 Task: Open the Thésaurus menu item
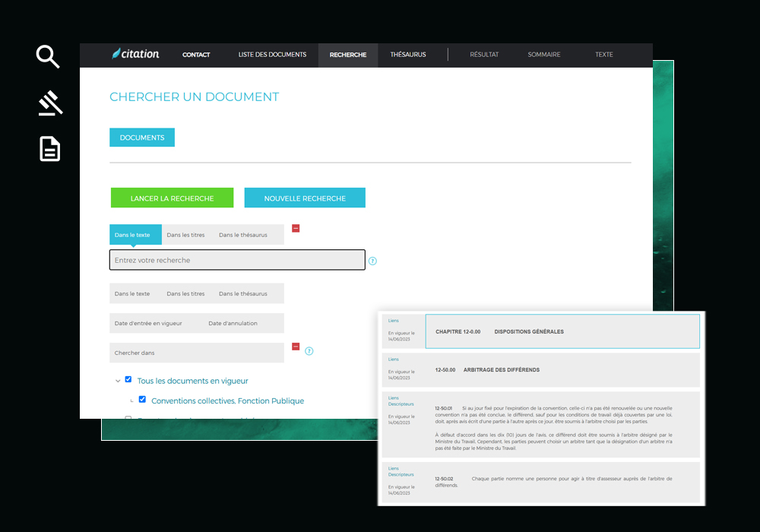pos(408,55)
